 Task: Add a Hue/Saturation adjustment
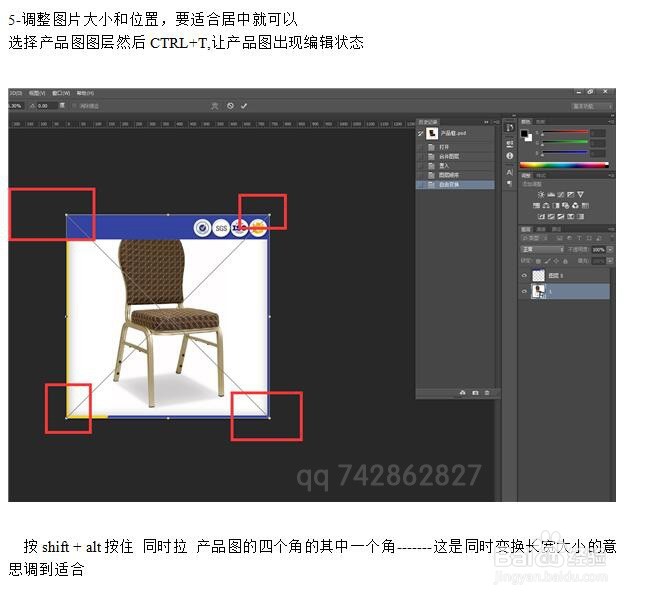[536, 206]
